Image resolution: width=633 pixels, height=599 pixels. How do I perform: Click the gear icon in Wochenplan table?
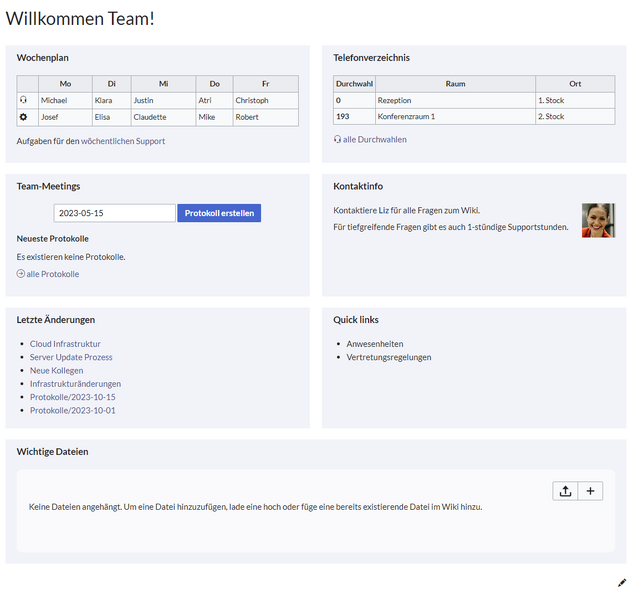24,117
